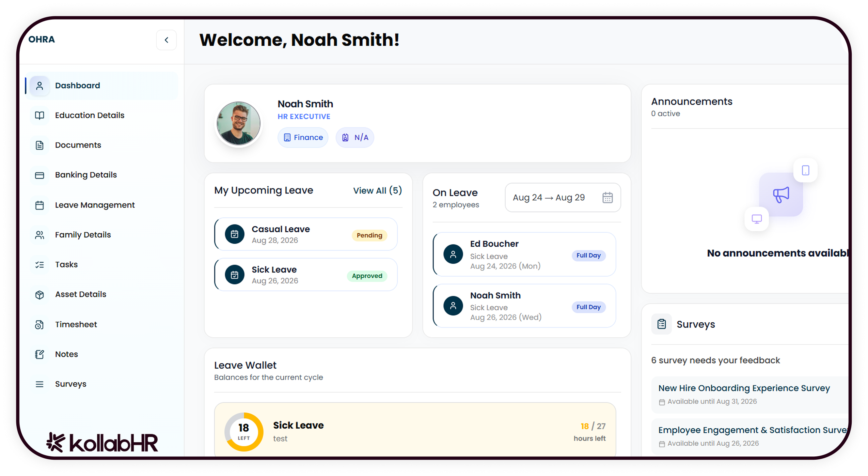Click the Timesheet clock icon
This screenshot has width=868, height=476.
pos(39,324)
